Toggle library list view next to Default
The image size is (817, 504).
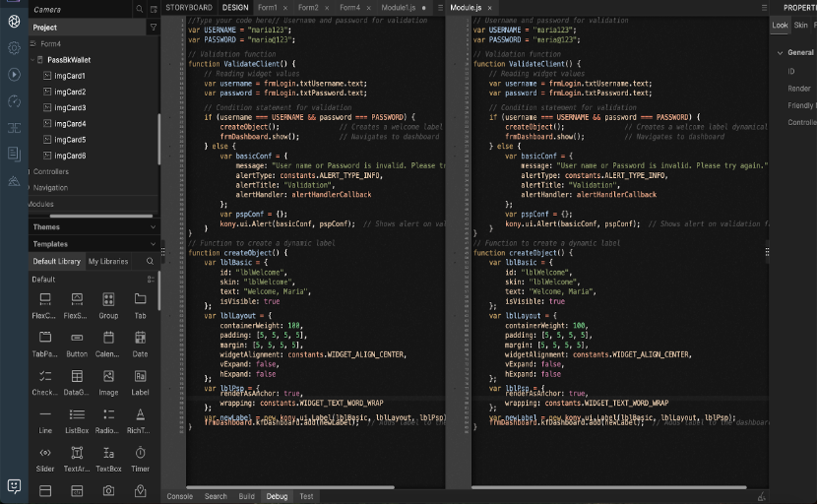point(151,280)
